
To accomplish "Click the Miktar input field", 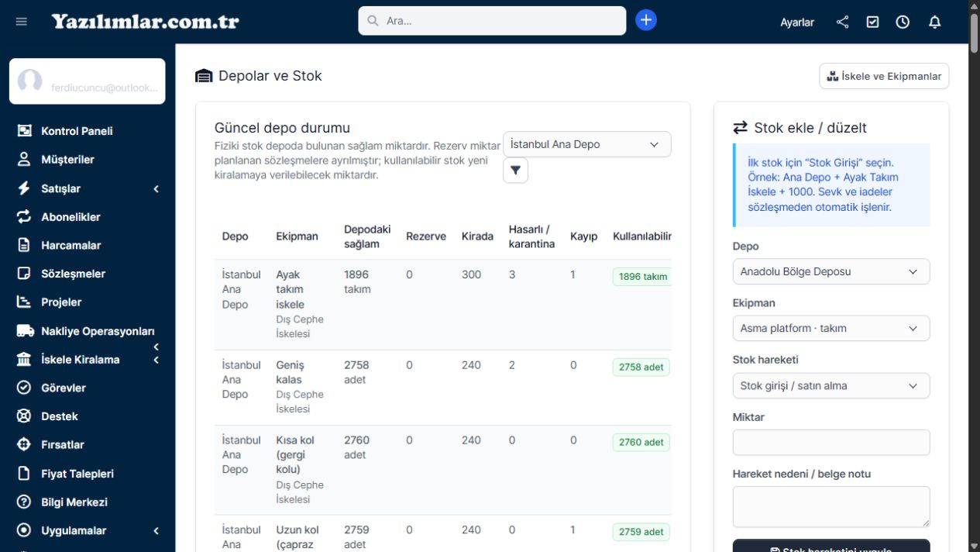I will [831, 443].
